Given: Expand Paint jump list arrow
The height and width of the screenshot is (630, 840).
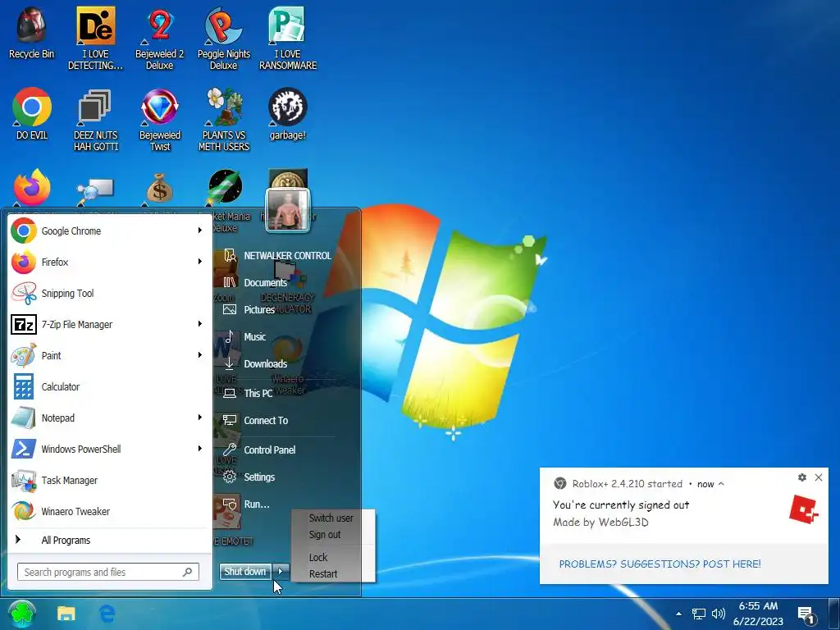Looking at the screenshot, I should [x=199, y=354].
